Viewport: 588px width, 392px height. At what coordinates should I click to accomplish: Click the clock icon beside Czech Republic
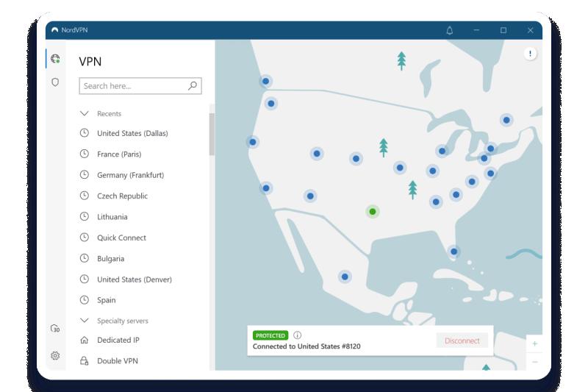[x=85, y=196]
